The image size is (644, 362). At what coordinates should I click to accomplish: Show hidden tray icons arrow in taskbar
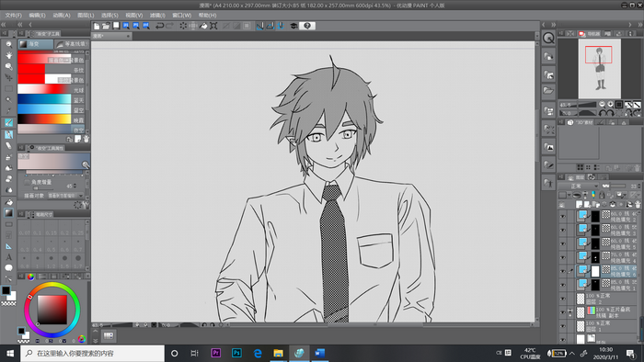click(x=571, y=353)
